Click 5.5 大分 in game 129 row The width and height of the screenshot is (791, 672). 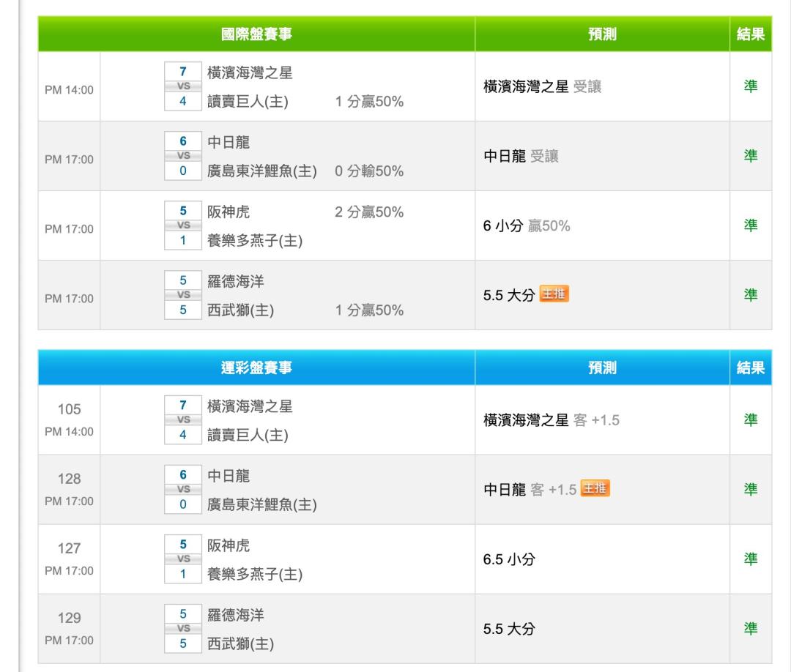(x=509, y=629)
